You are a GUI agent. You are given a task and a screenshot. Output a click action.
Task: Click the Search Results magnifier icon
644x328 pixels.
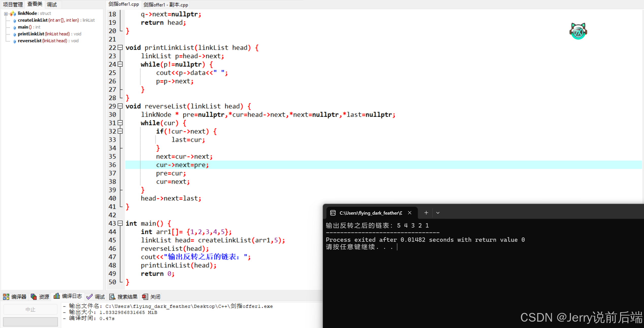(x=112, y=297)
